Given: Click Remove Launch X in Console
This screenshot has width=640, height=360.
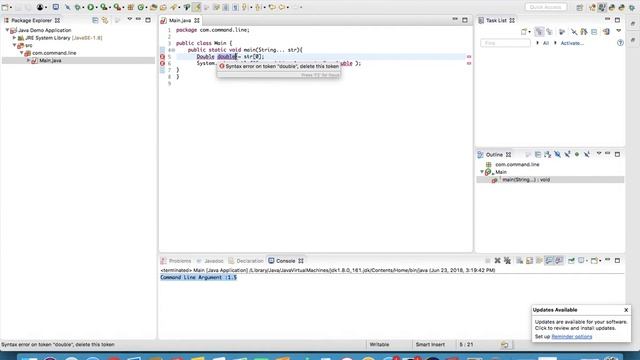Looking at the screenshot, I should pos(498,260).
